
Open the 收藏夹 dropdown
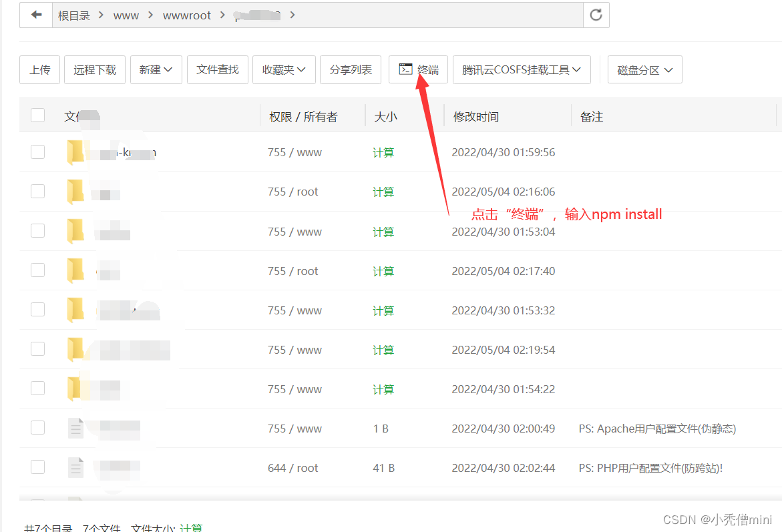click(x=284, y=70)
